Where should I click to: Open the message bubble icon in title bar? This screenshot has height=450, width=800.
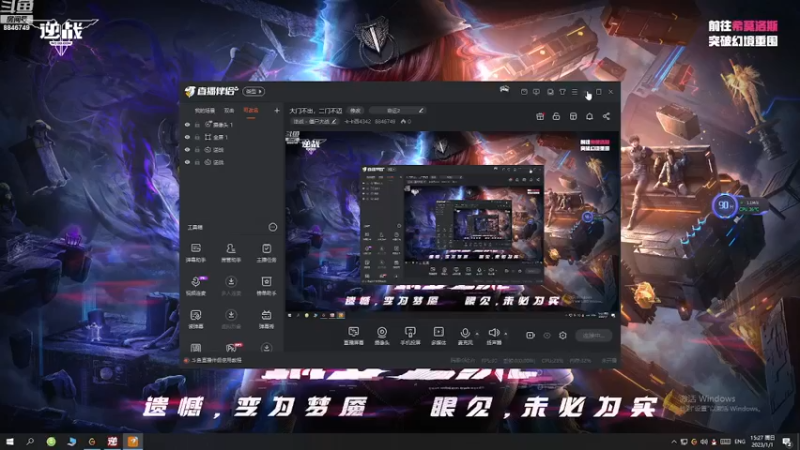pos(536,92)
